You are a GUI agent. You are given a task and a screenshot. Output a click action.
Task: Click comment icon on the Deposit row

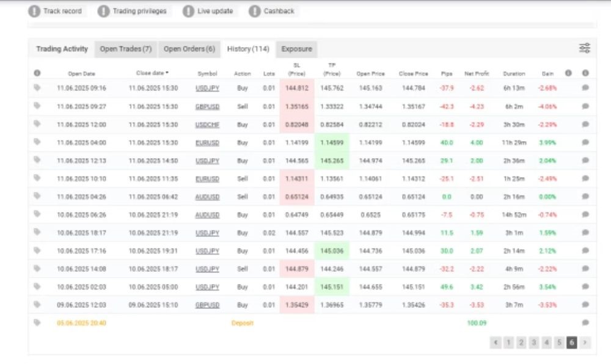click(x=585, y=322)
